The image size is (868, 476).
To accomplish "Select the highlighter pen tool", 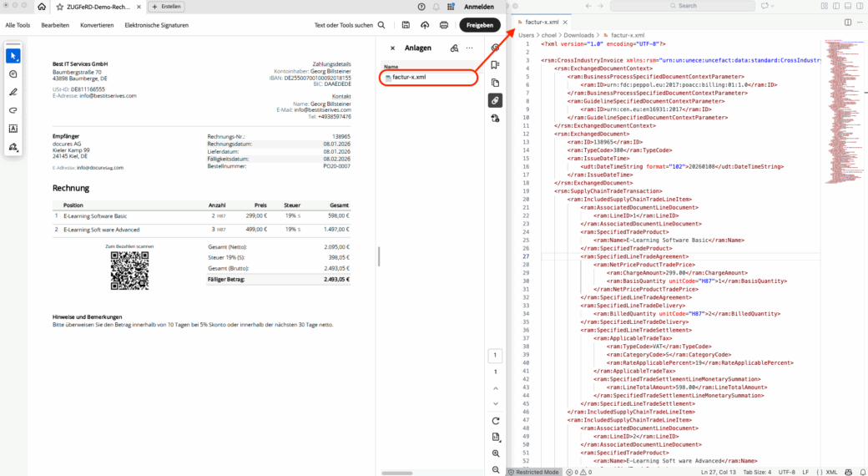I will coord(13,92).
